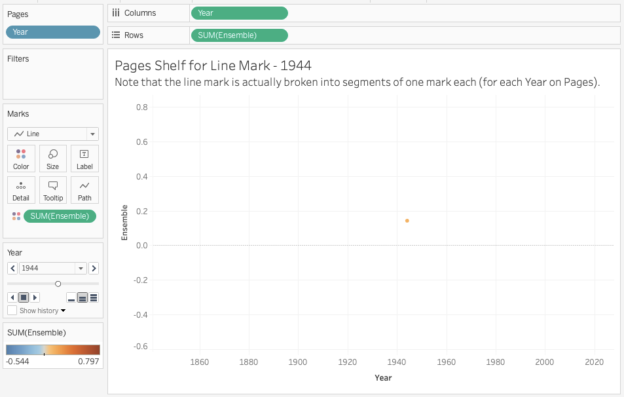Click legend maximum value 0.797
The image size is (624, 397).
tap(88, 361)
